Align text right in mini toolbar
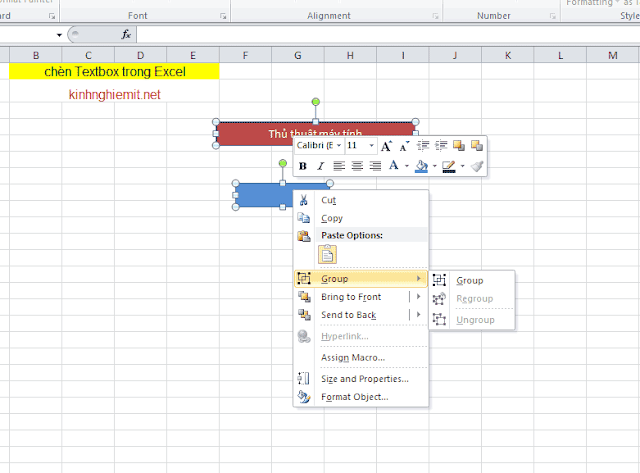Viewport: 640px width, 473px height. click(375, 166)
